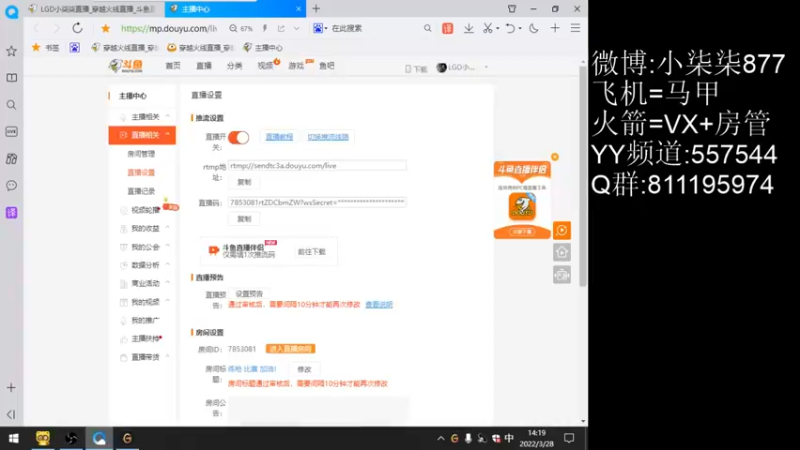Click the Douyu logo in site header
This screenshot has width=800, height=450.
pyautogui.click(x=126, y=66)
